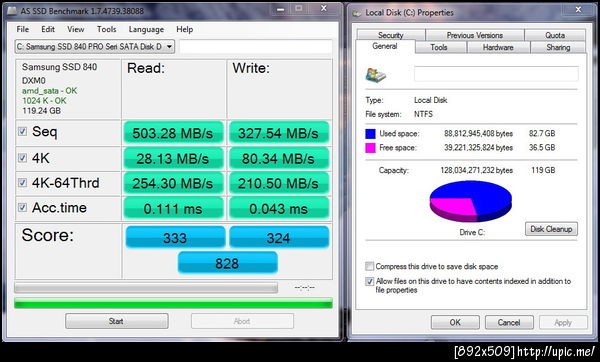Click the DXM0 firmware text
This screenshot has height=362, width=600.
coord(34,81)
